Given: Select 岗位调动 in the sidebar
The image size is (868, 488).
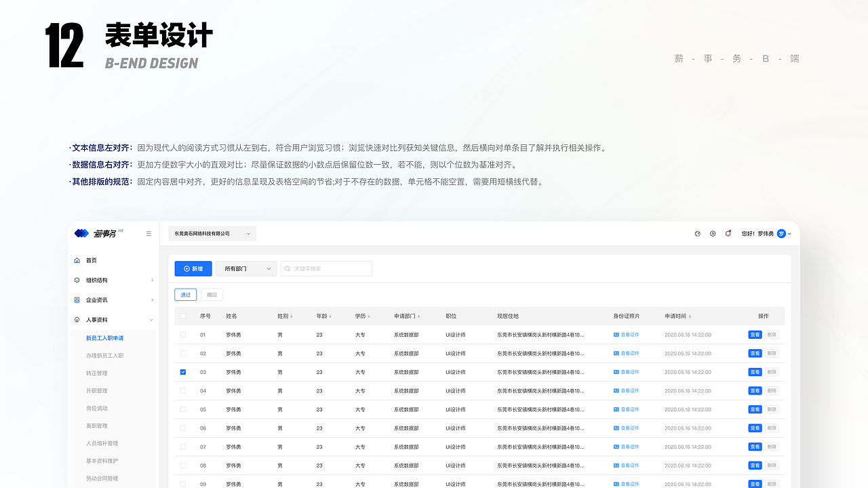Looking at the screenshot, I should pos(96,409).
